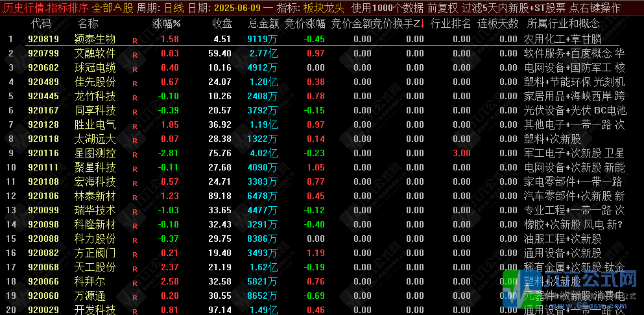This screenshot has height=315, width=644.
Task: Select stock code 920128
Action: [43, 125]
